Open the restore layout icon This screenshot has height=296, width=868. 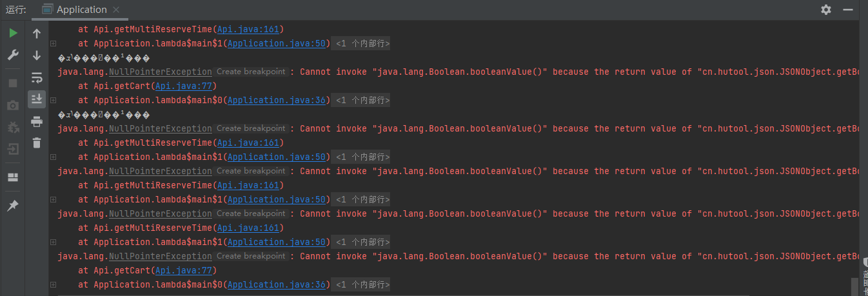[x=13, y=177]
